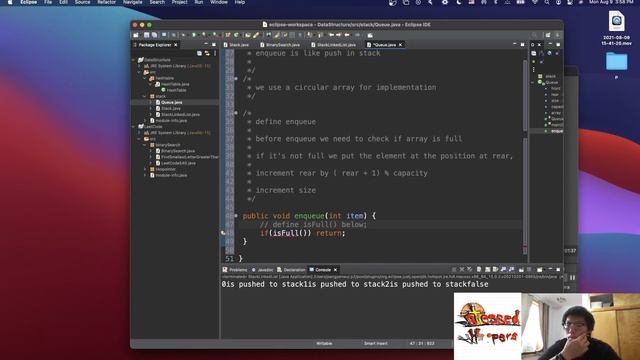Click the Save toolbar icon

[147, 35]
